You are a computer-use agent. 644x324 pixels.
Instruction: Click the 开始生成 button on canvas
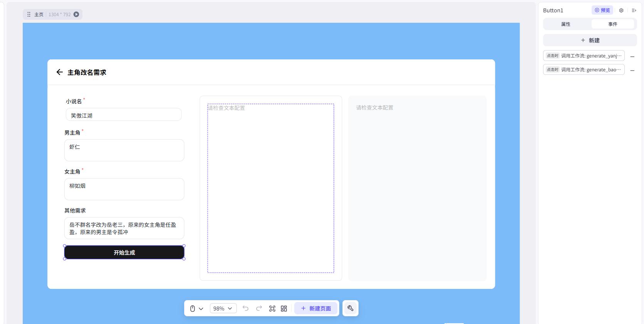pos(124,253)
